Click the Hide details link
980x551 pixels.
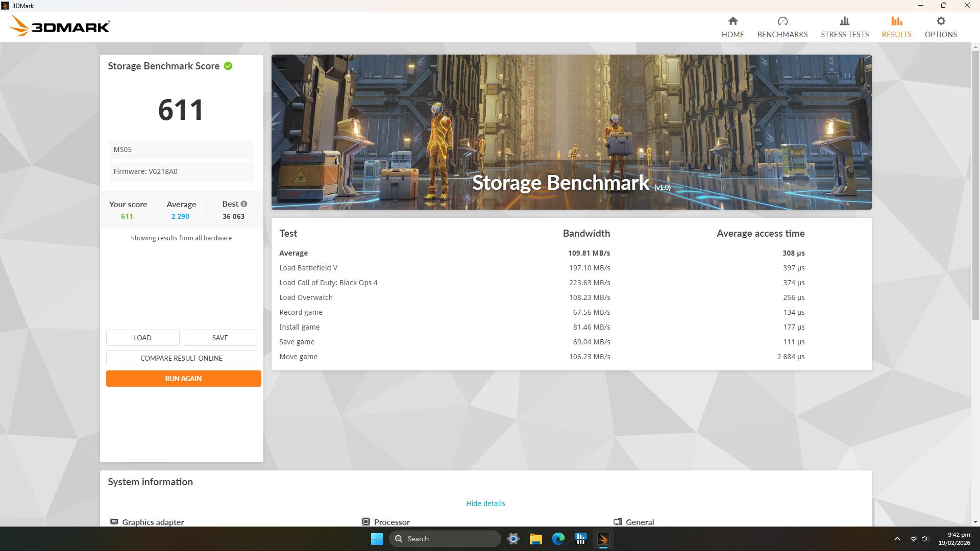pyautogui.click(x=485, y=504)
